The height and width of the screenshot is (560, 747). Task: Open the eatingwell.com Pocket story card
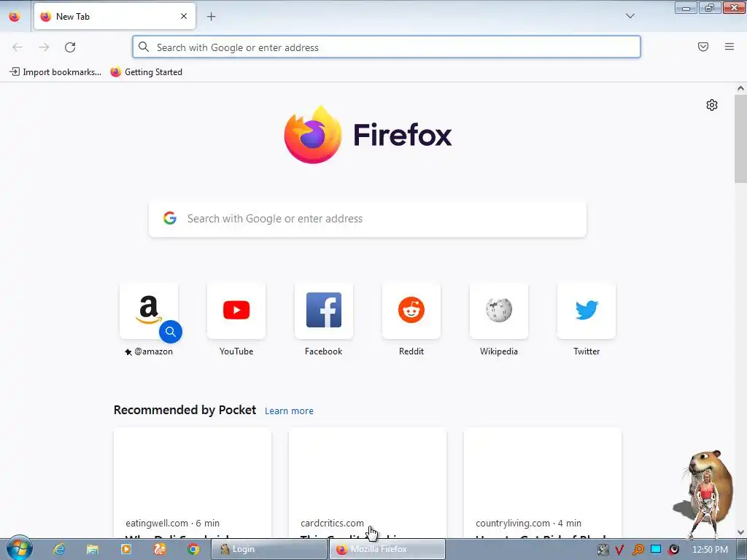coord(193,483)
